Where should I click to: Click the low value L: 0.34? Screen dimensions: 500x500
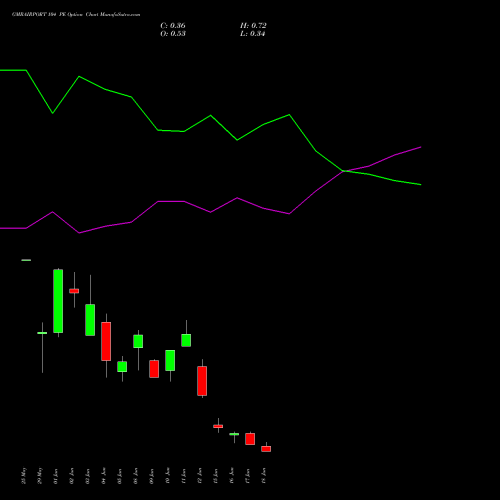tap(252, 34)
